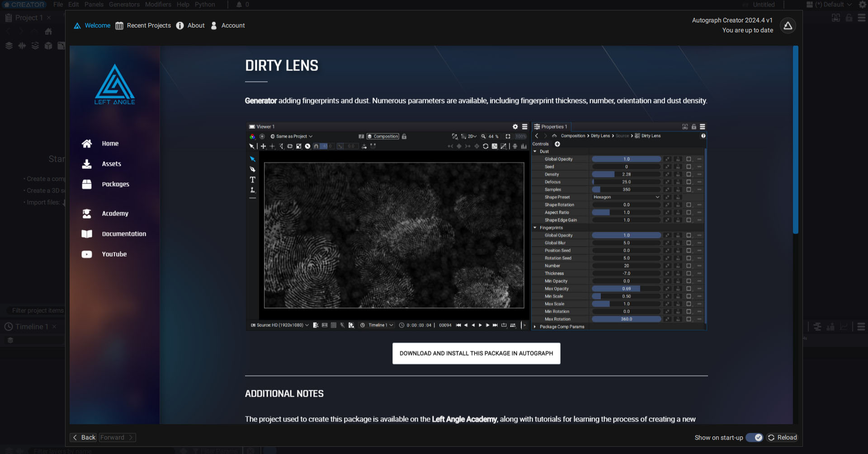
Task: Click the Forward navigation button
Action: coord(117,437)
